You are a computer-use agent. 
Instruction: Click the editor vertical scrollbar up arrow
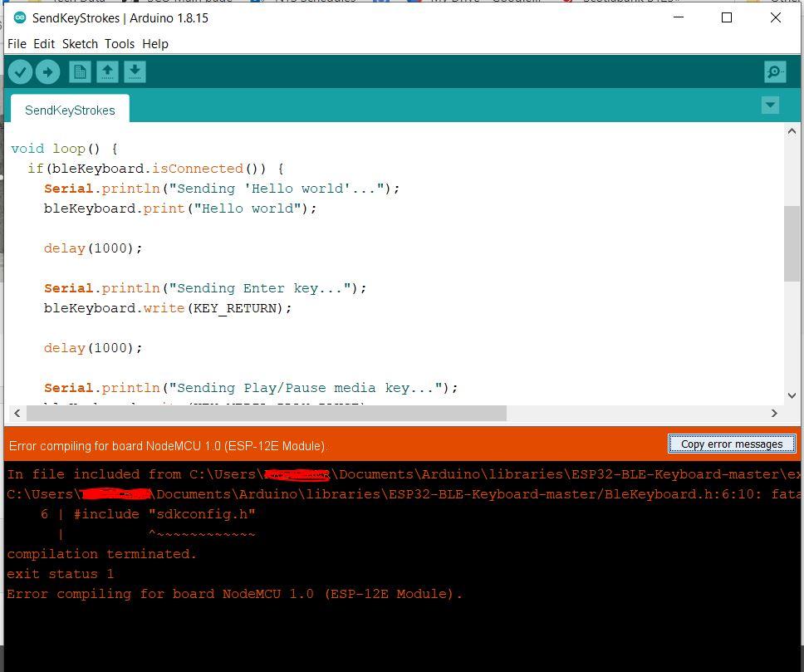pyautogui.click(x=792, y=130)
